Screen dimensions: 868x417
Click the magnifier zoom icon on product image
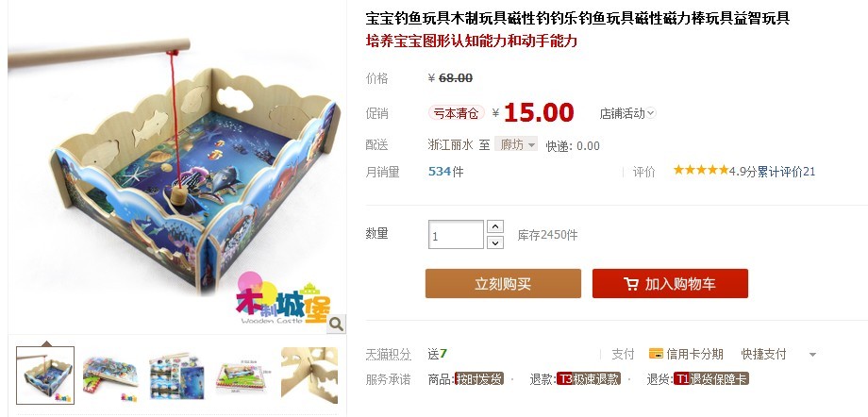[336, 324]
